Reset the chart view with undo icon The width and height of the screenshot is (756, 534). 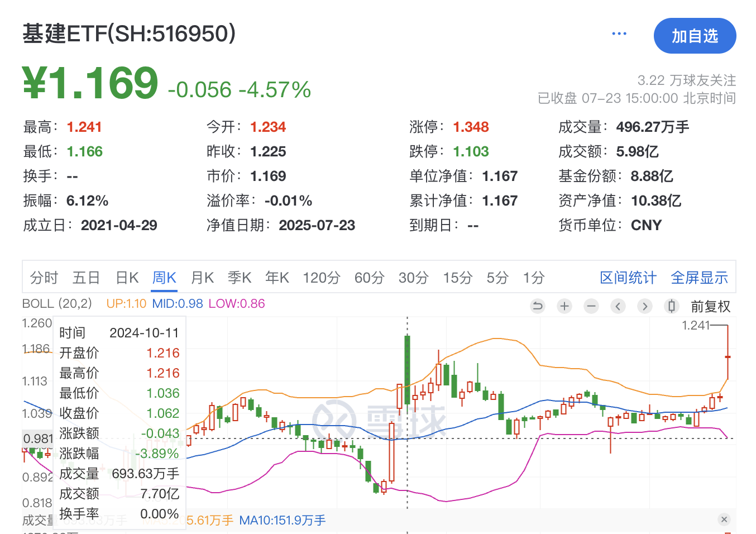point(538,306)
